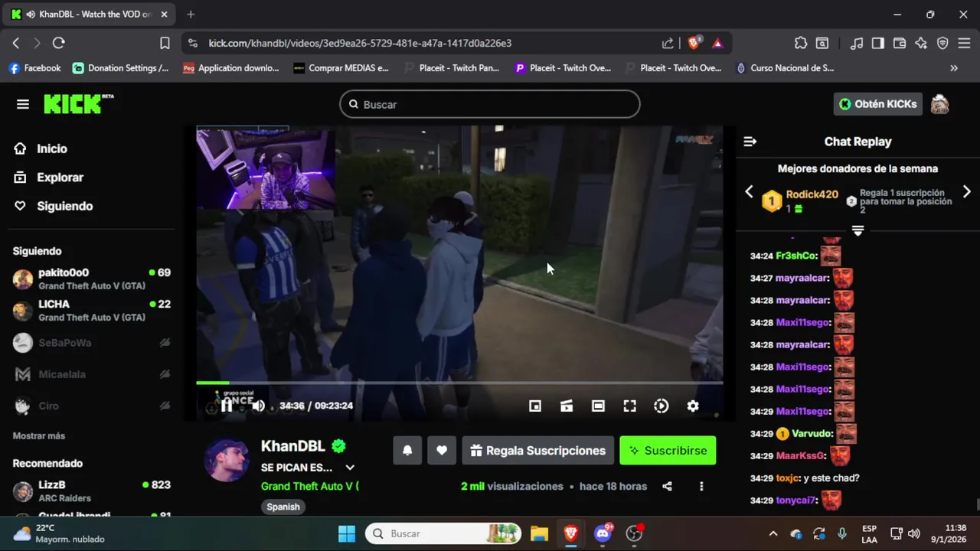The image size is (980, 551).
Task: Open video player settings gear
Action: tap(693, 406)
